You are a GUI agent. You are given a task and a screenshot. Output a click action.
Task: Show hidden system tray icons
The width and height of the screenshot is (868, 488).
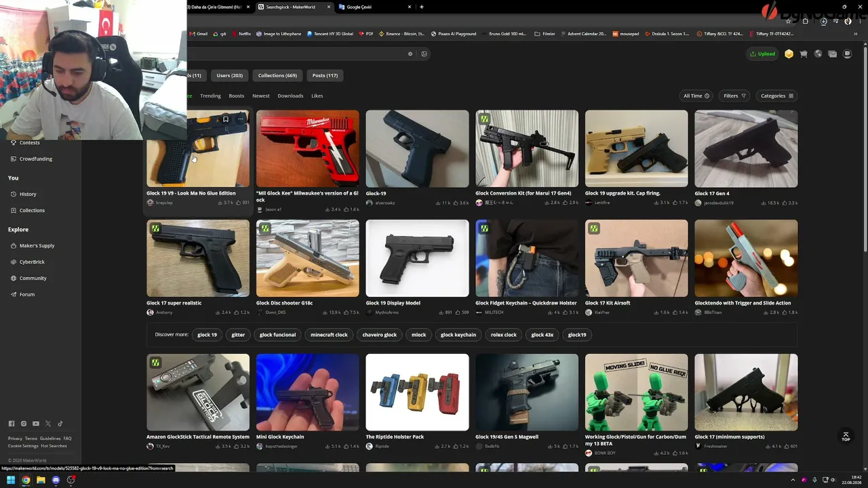click(x=793, y=481)
